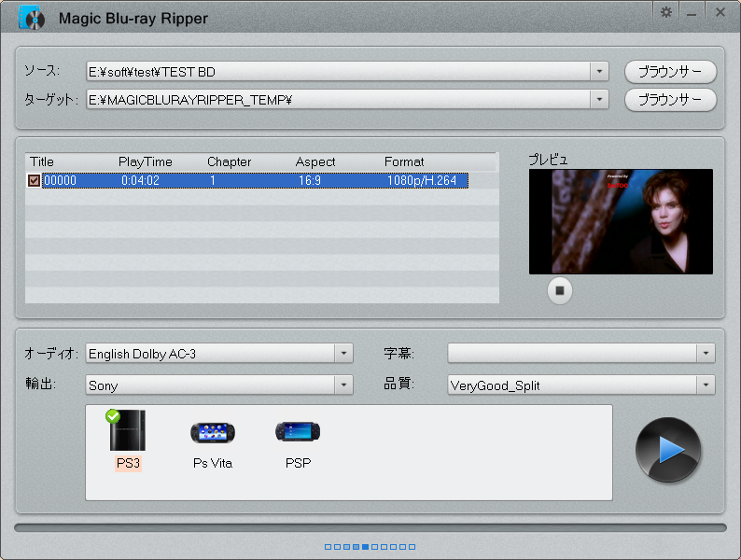Click the 0:04:02 playtime cell
741x560 pixels.
click(x=140, y=180)
